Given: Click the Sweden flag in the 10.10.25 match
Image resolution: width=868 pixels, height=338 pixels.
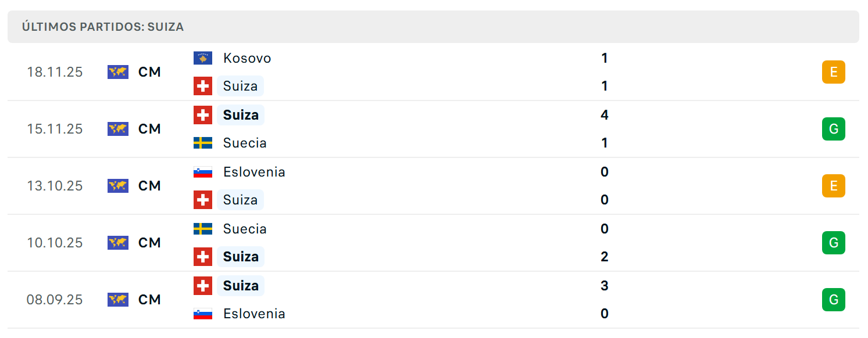Looking at the screenshot, I should 203,229.
